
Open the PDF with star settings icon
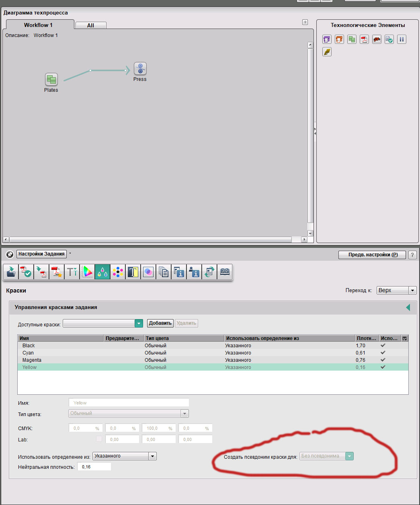tap(57, 272)
